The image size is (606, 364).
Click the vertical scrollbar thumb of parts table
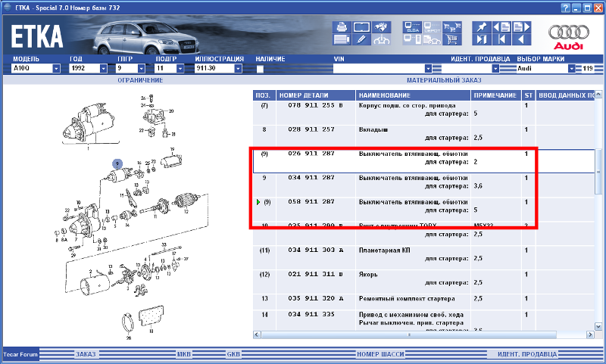598,171
